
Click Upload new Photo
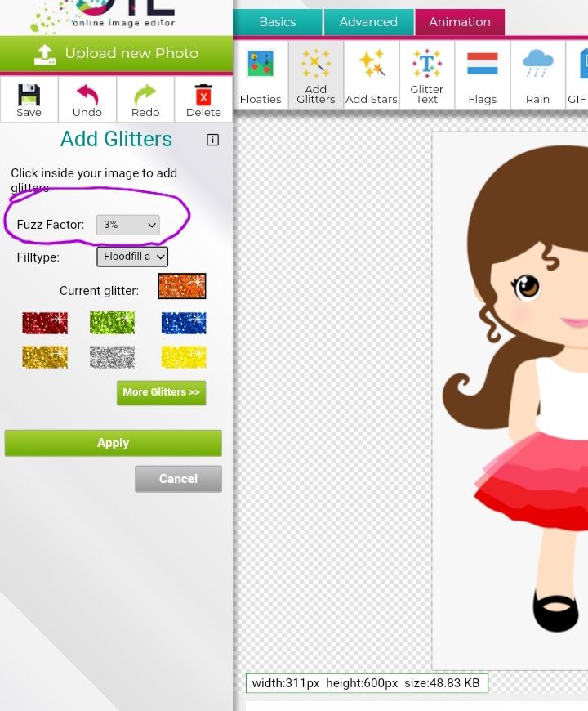click(116, 54)
